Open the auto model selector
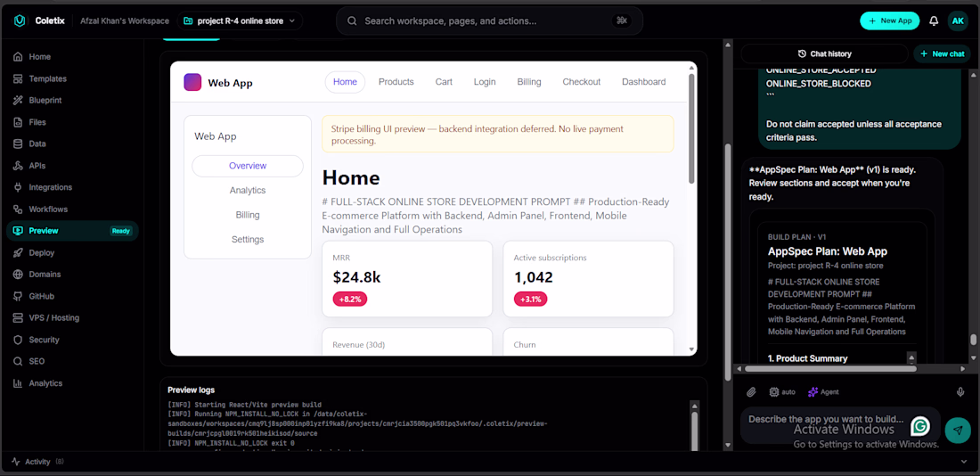The height and width of the screenshot is (476, 980). pos(782,392)
